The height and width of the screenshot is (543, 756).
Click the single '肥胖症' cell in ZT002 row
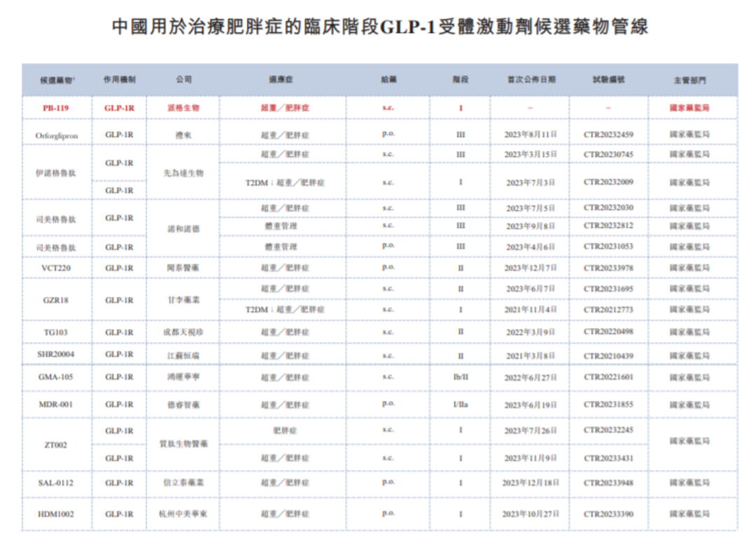285,431
